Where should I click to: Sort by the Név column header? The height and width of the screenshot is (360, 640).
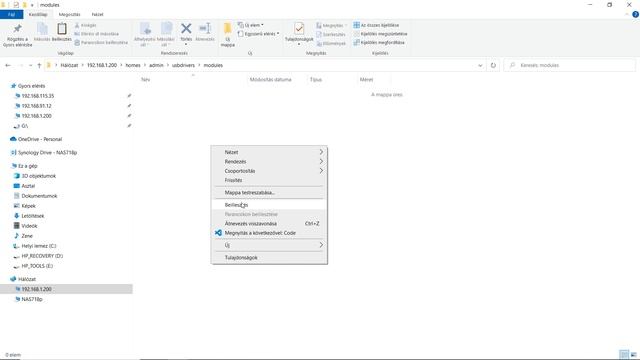coord(145,80)
